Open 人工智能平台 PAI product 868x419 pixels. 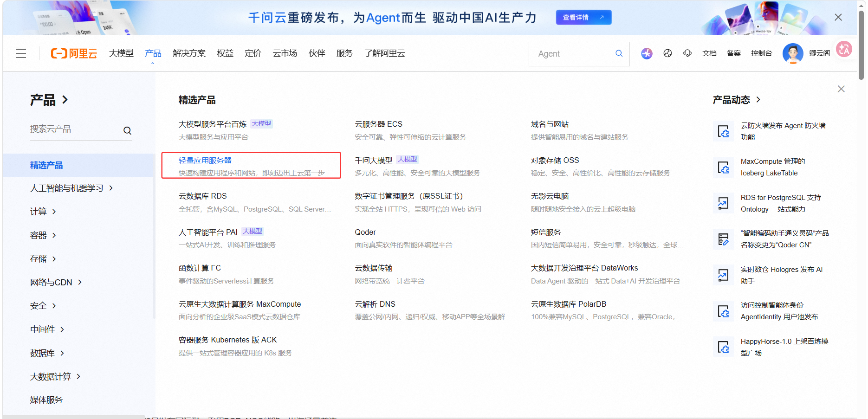208,232
